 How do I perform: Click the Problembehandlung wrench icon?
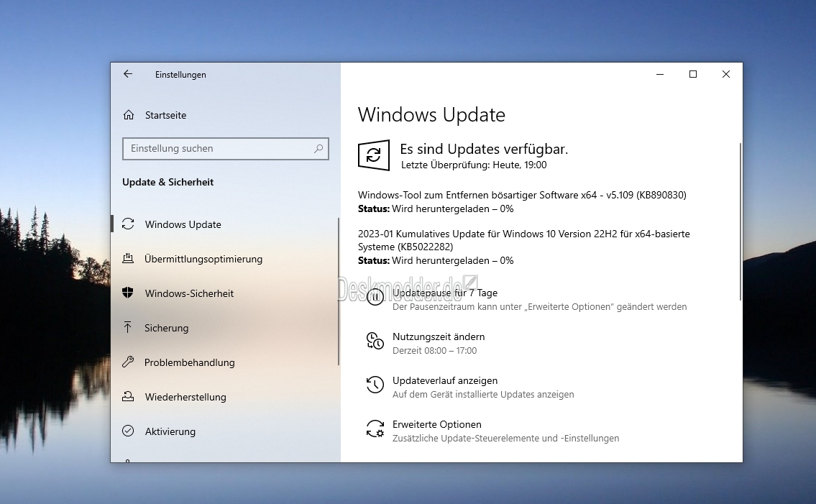tap(128, 362)
